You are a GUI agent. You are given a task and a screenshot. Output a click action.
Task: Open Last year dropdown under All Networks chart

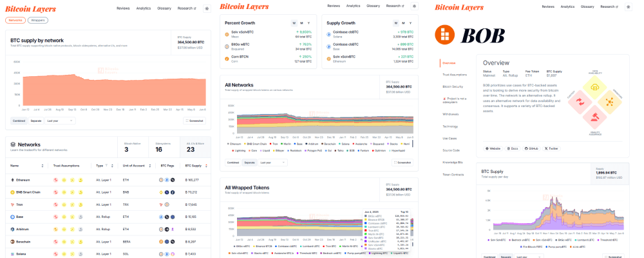tap(272, 163)
